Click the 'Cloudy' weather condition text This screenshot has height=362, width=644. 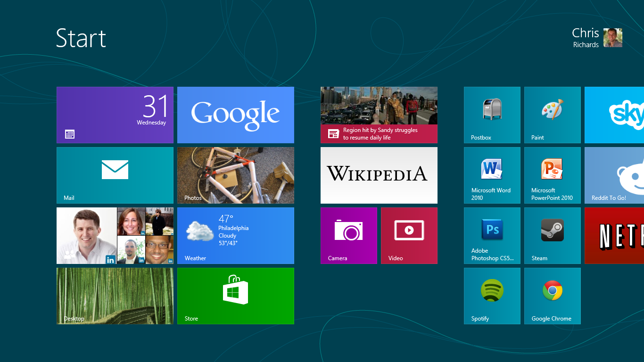(x=227, y=236)
